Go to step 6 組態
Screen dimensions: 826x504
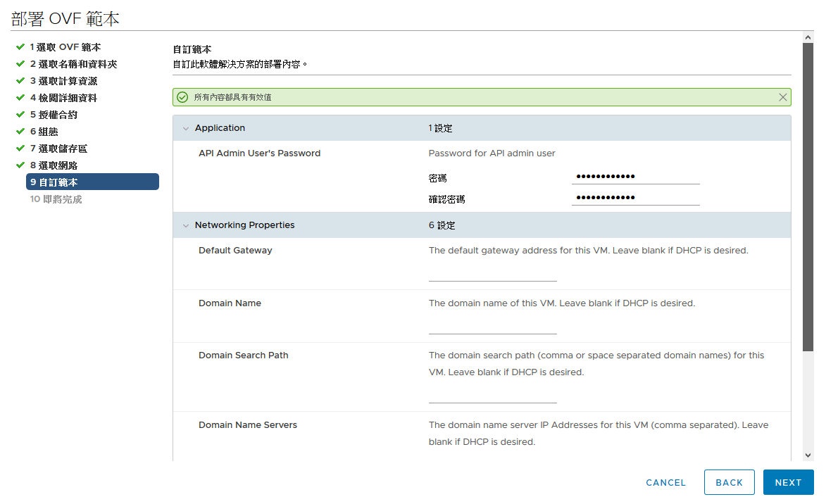[44, 132]
